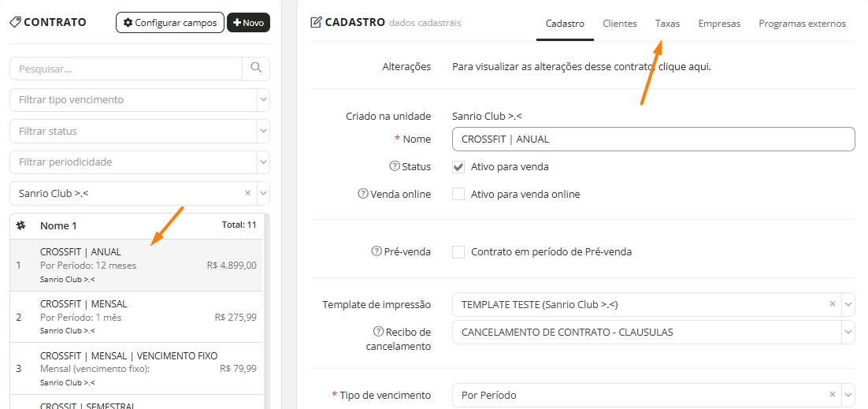This screenshot has height=409, width=868.
Task: Click the 'clique aqui' alterações link
Action: (x=685, y=66)
